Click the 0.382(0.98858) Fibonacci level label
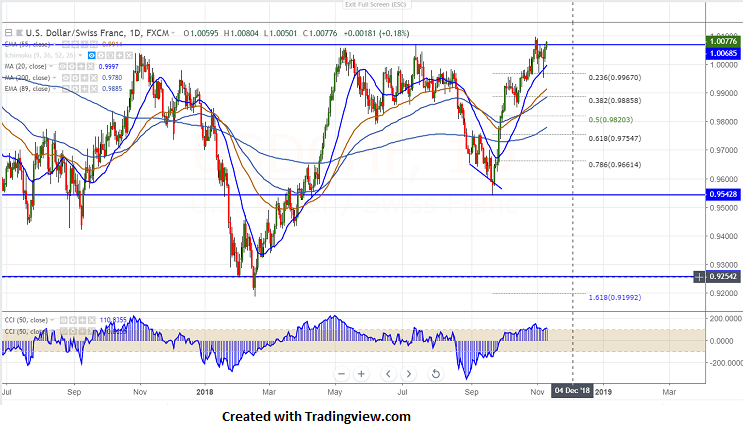743x428 pixels. tap(615, 100)
